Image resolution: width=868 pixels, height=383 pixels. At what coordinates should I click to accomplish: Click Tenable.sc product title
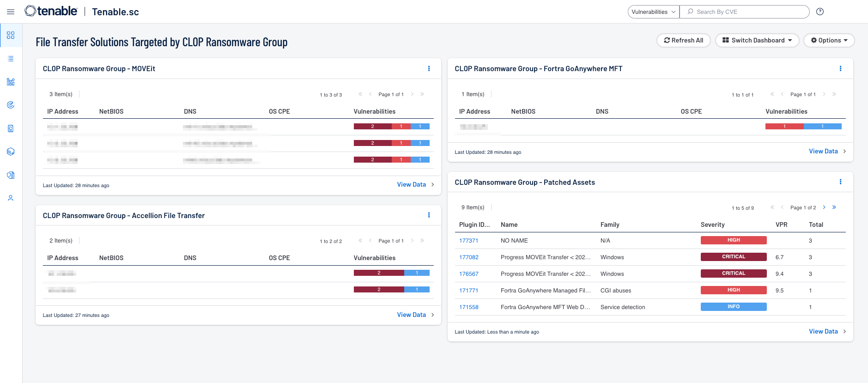click(x=115, y=12)
